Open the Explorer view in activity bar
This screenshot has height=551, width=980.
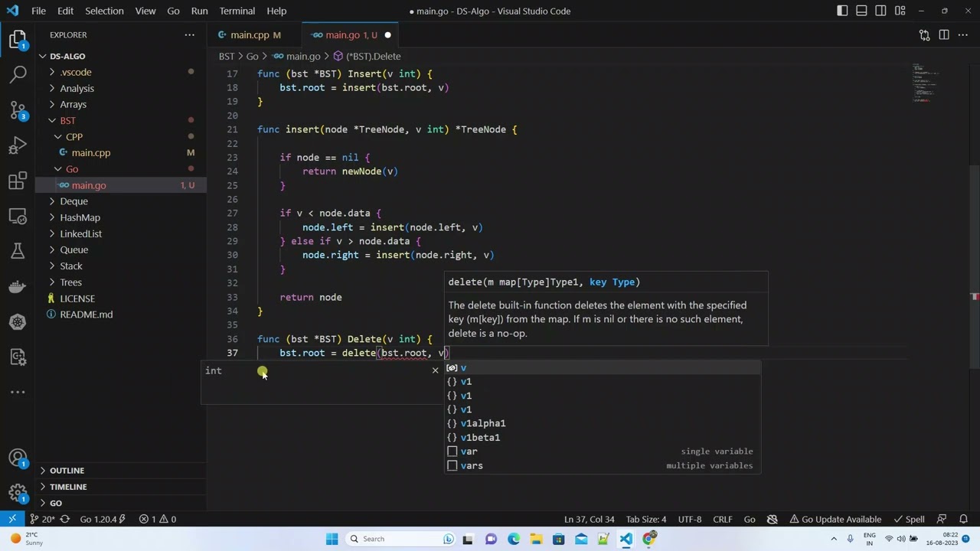pos(18,40)
